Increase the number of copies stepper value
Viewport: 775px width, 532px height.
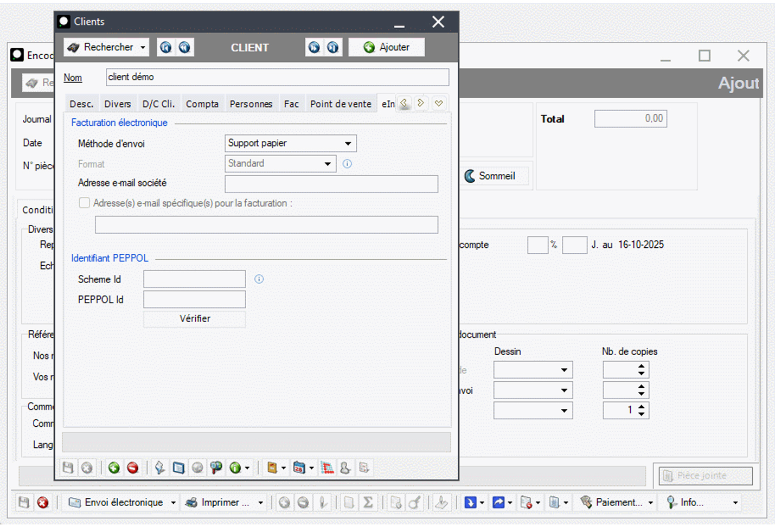(x=642, y=407)
